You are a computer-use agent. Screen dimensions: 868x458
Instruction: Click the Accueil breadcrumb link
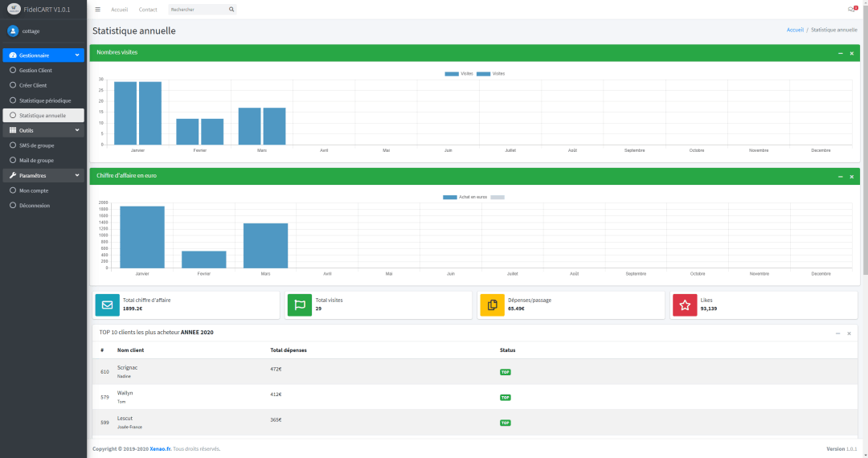click(795, 30)
